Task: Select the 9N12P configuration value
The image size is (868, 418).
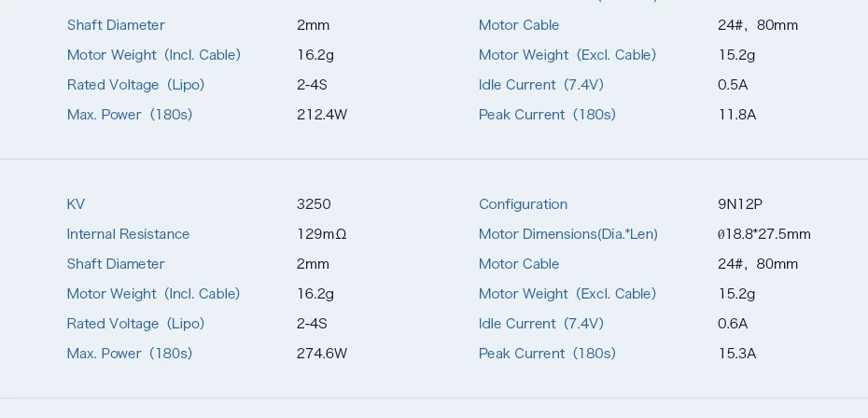Action: click(740, 204)
